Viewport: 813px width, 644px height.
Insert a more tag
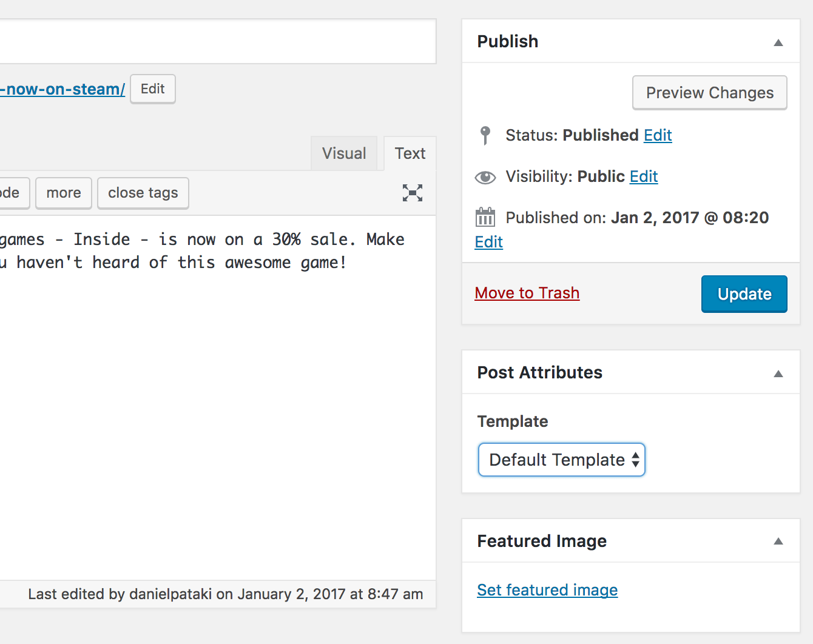[x=64, y=193]
